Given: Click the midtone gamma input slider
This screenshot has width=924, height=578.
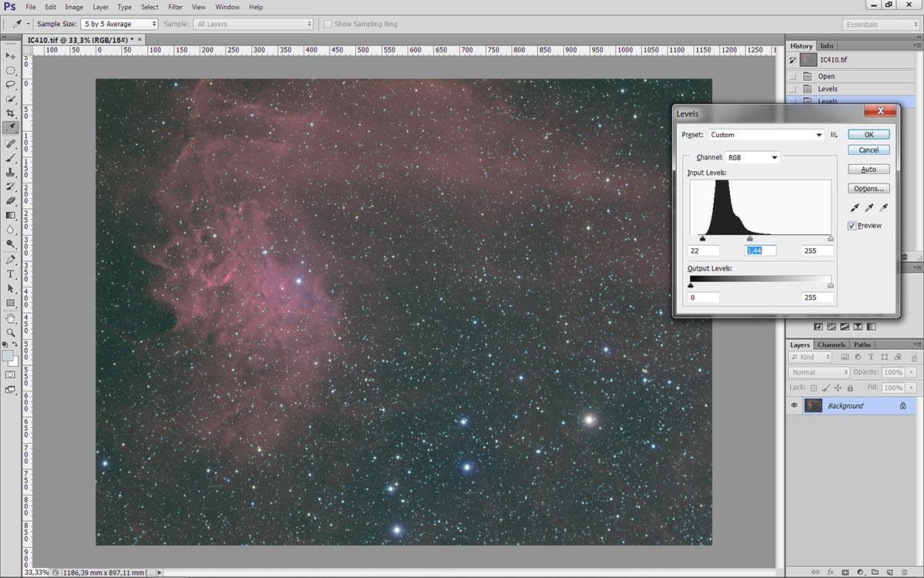Looking at the screenshot, I should click(750, 239).
